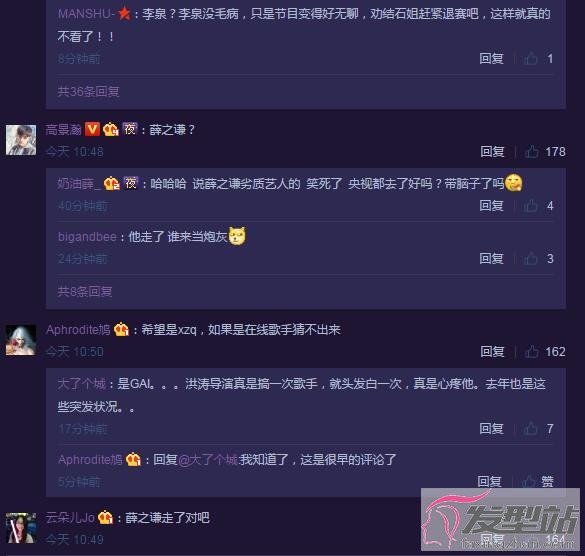Expand the 共8条回复 reply thread
Screen dimensions: 585x556
pyautogui.click(x=85, y=291)
